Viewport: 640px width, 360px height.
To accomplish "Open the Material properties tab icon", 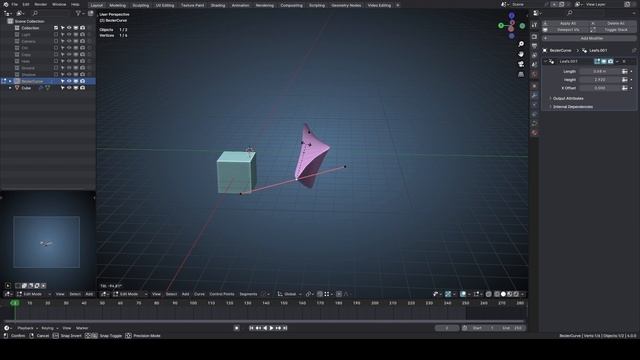I will click(x=534, y=133).
